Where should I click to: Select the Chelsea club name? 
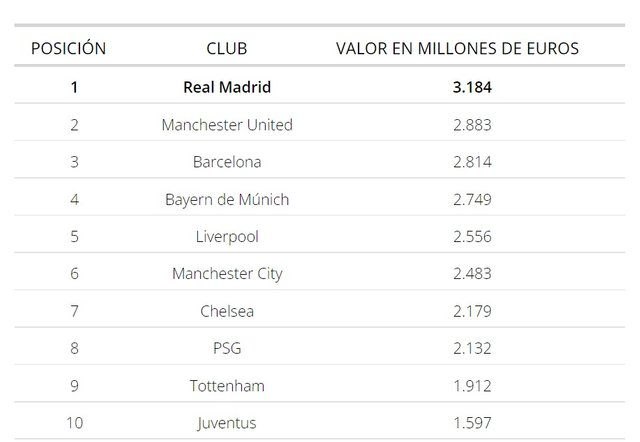point(227,311)
